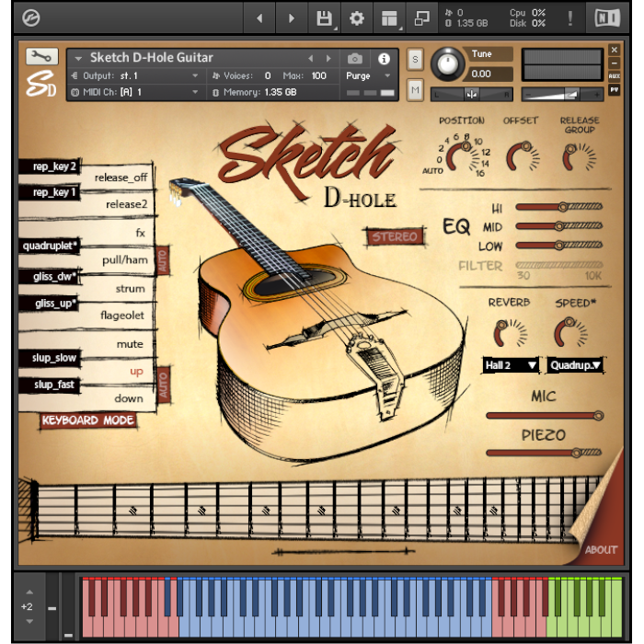This screenshot has height=644, width=644.
Task: Click the Kontakt logo icon
Action: click(x=30, y=18)
